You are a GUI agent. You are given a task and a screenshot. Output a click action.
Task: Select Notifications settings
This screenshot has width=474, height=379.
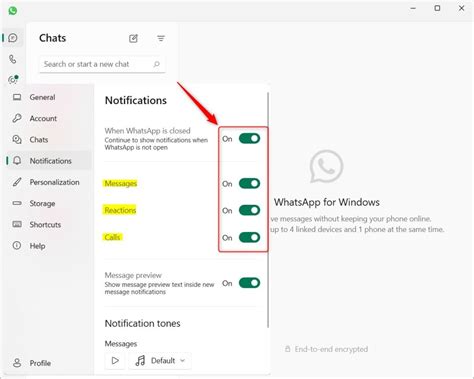click(49, 161)
